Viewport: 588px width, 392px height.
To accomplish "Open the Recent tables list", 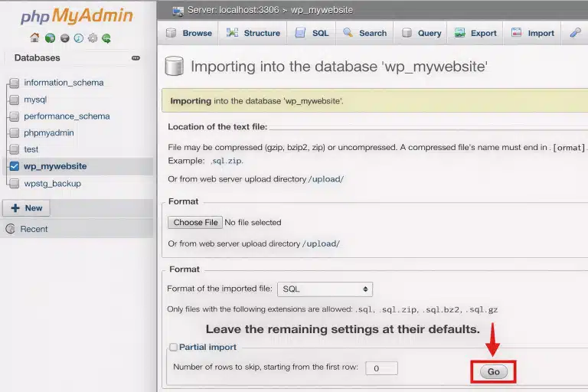I will tap(34, 229).
